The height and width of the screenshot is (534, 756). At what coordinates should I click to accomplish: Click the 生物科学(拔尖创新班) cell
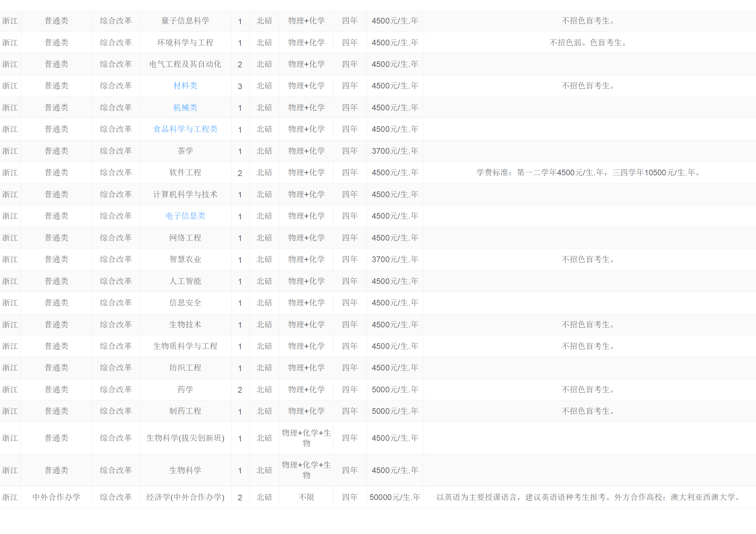185,438
